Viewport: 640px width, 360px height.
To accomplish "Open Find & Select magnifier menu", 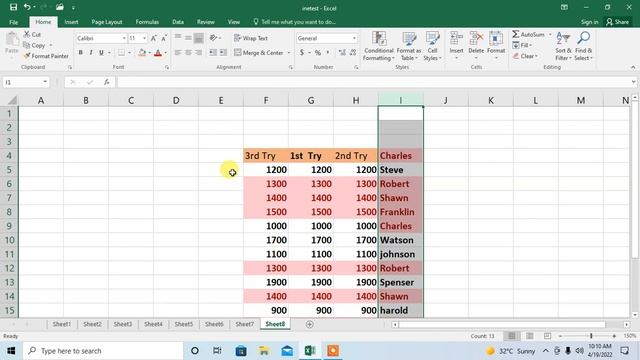I will pos(583,46).
